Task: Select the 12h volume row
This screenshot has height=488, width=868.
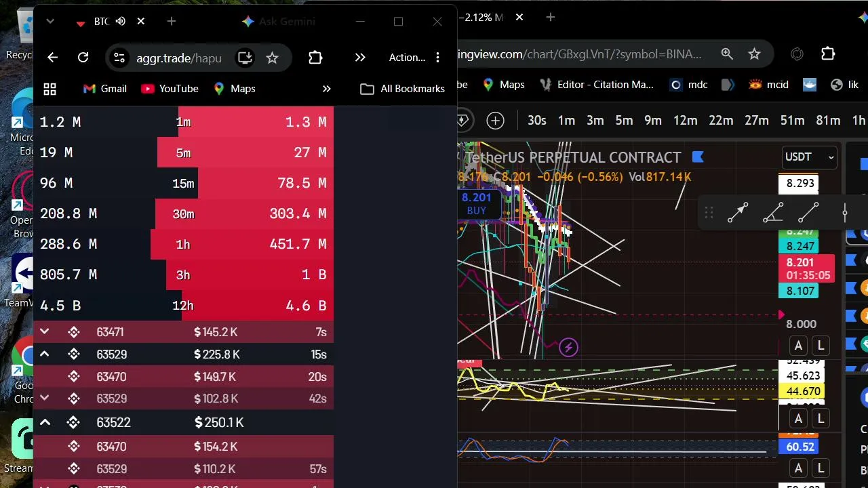Action: pos(183,305)
